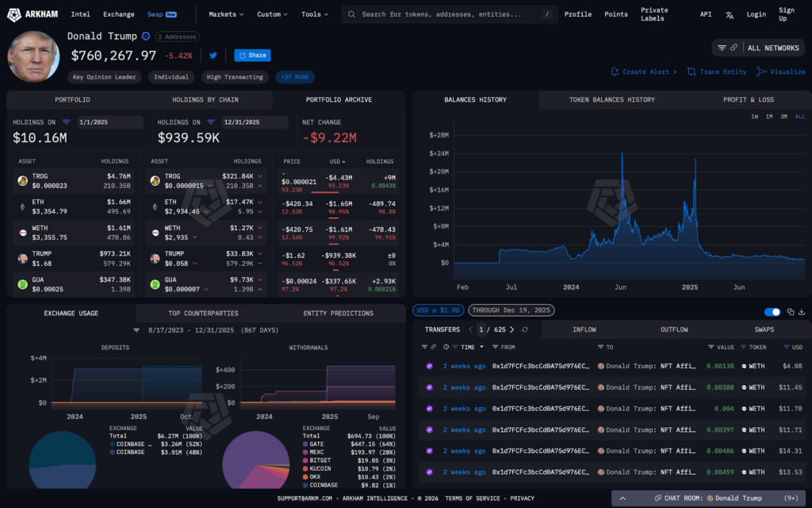Flip the blue switch above the transfers panel
The height and width of the screenshot is (508, 812).
(x=772, y=312)
